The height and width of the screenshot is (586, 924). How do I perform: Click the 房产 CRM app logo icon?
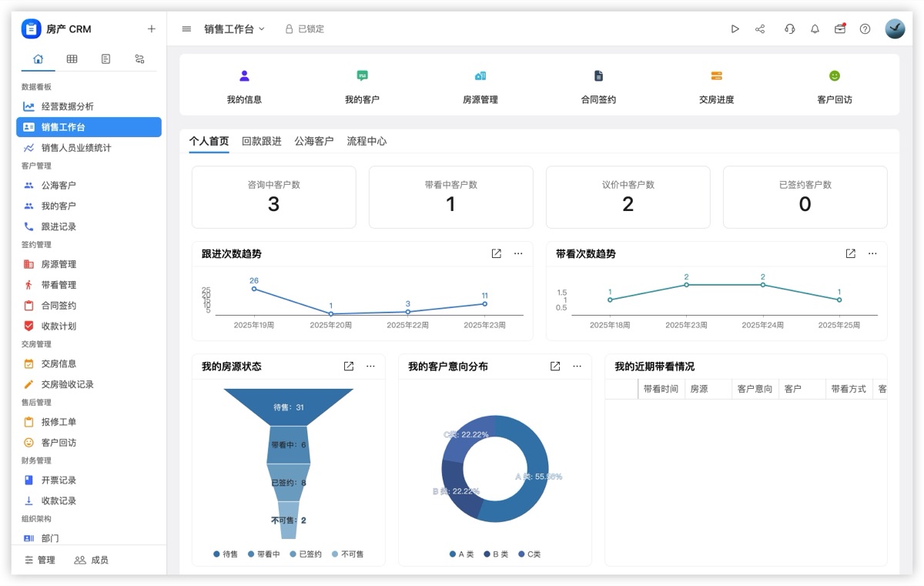point(31,29)
